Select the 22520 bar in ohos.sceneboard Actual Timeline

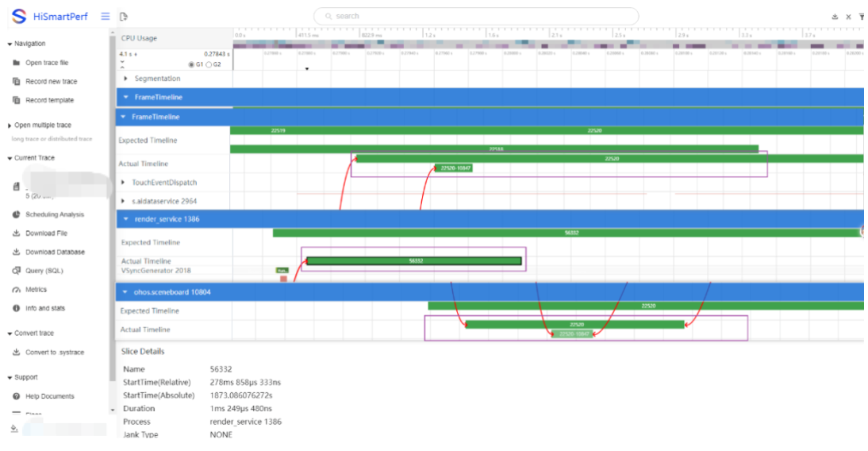[x=575, y=325]
